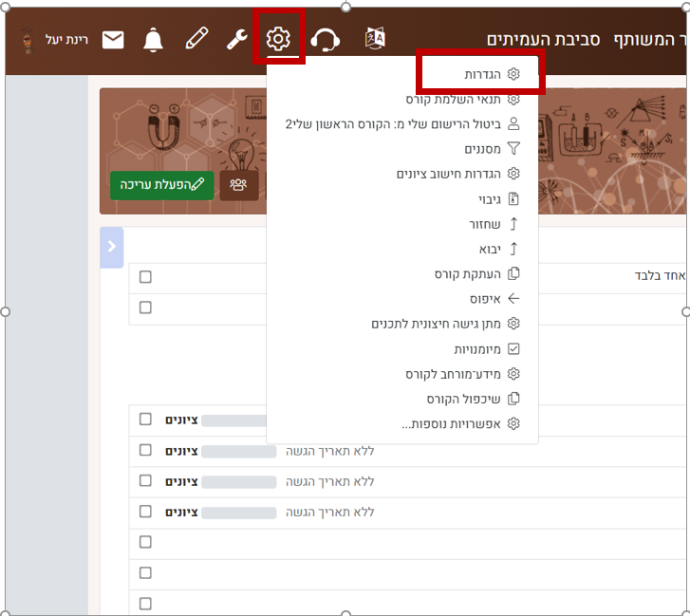The width and height of the screenshot is (690, 616).
Task: Open the 'סביבת העמיתים' navigation link
Action: (543, 39)
